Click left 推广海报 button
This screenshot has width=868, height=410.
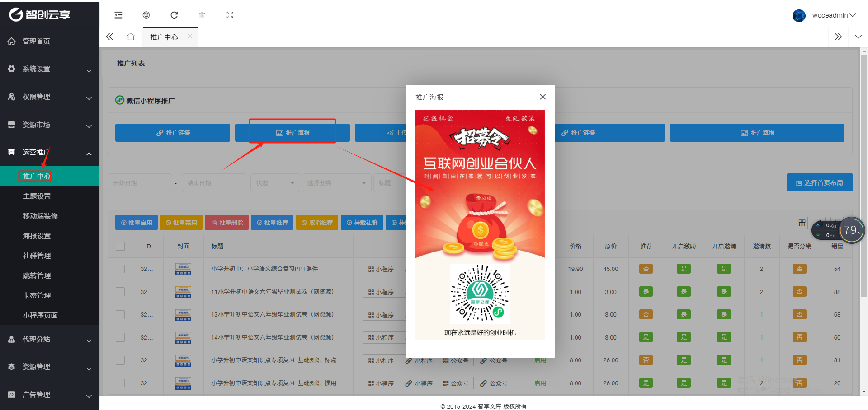pos(292,133)
